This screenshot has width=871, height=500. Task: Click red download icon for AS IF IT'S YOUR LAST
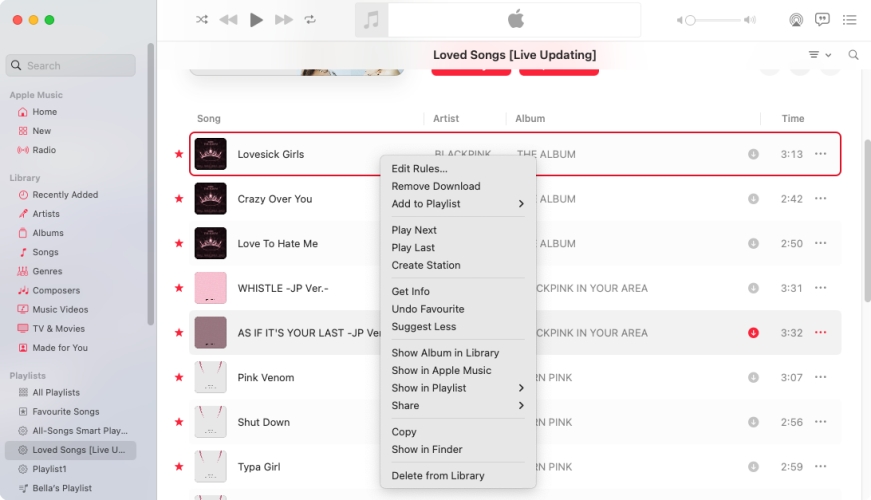tap(753, 333)
